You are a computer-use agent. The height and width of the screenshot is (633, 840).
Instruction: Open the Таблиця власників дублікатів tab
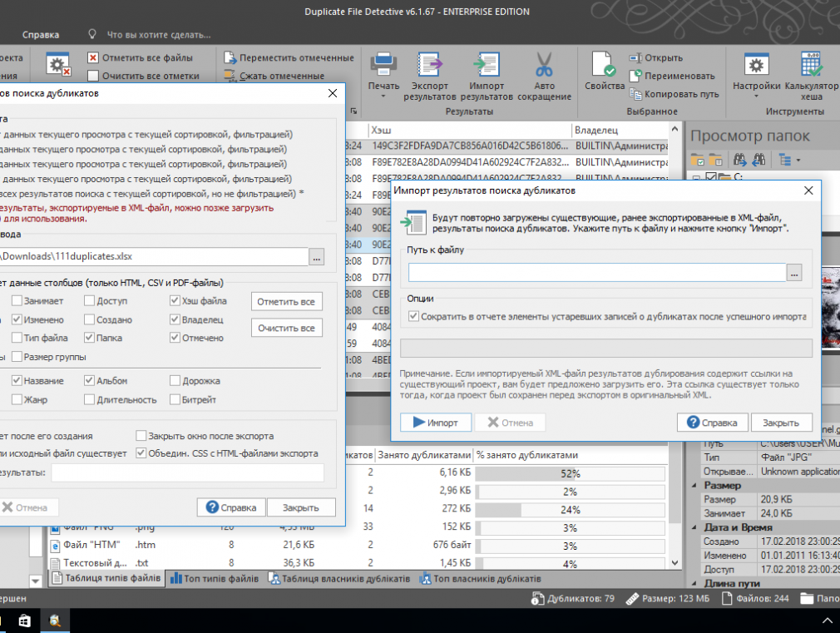tap(340, 579)
